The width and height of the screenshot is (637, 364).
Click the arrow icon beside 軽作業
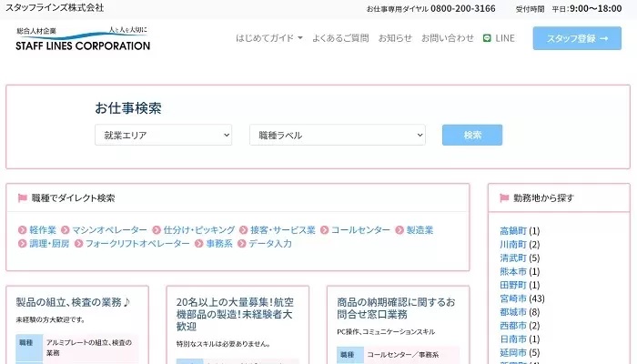tap(23, 230)
